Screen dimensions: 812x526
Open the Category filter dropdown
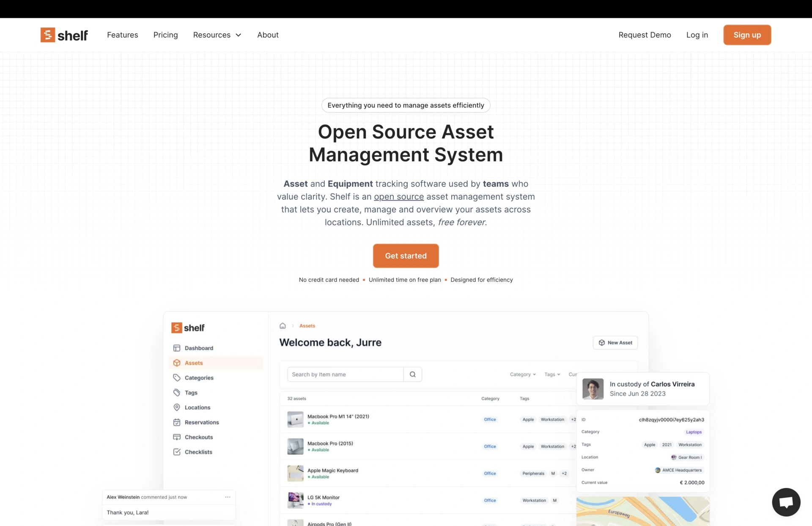[x=522, y=374]
